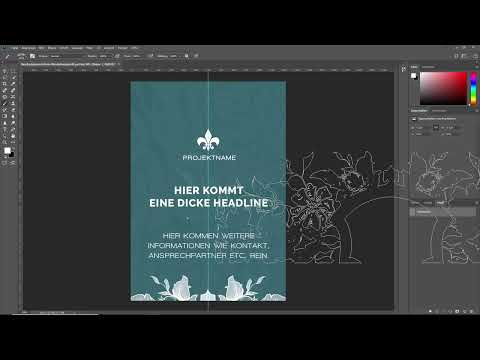Click the toolbar background color swatch

(12, 155)
